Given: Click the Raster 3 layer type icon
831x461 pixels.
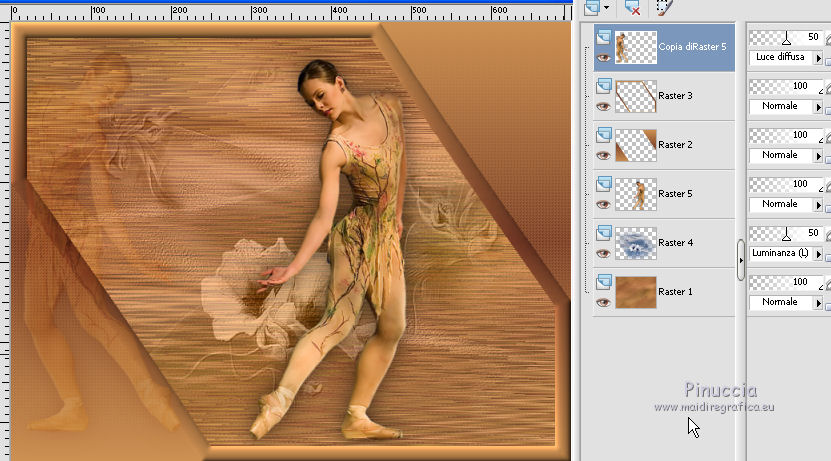Looking at the screenshot, I should (x=603, y=86).
